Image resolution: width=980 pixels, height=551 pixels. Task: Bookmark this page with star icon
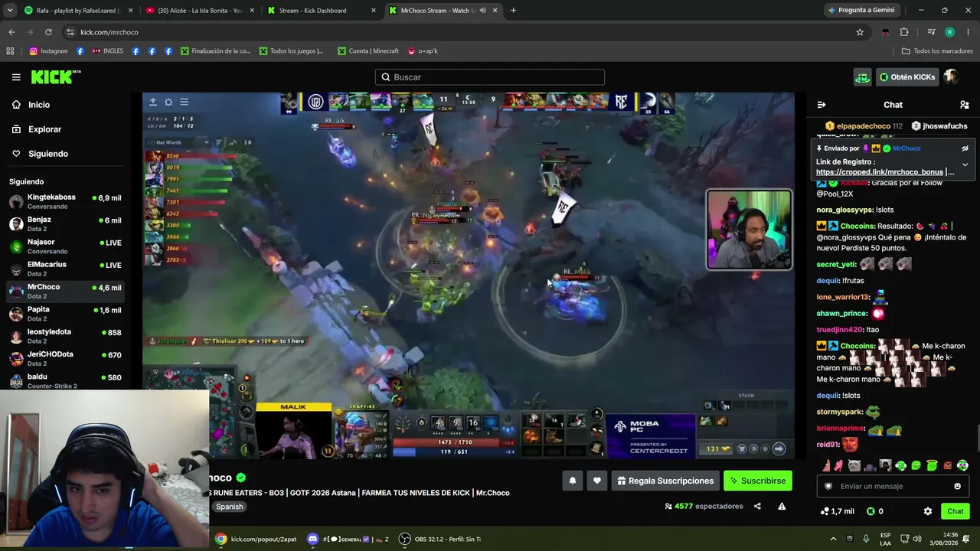click(860, 32)
